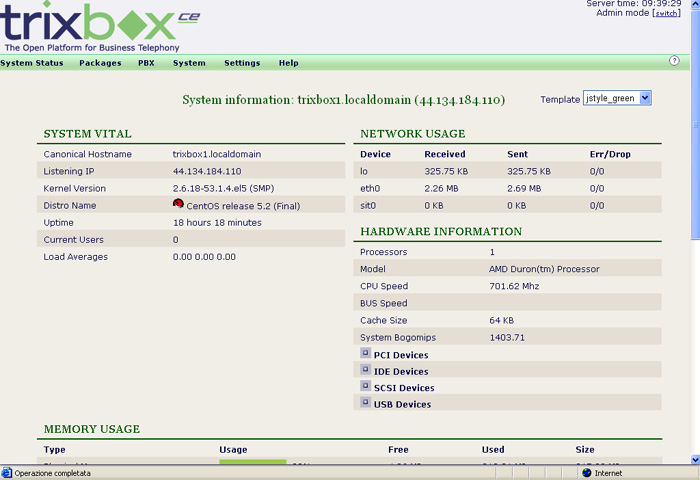Expand the IDE Devices list
Viewport: 700px width, 480px height.
[x=365, y=370]
